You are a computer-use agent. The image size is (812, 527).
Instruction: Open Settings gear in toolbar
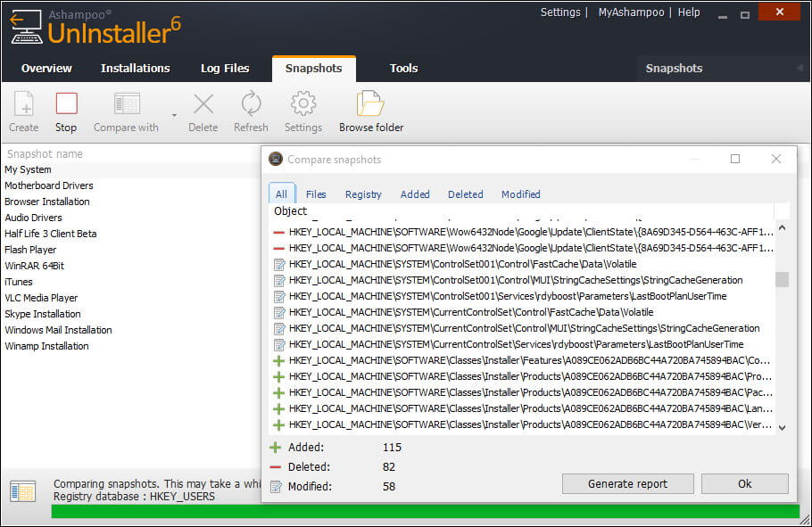[303, 104]
